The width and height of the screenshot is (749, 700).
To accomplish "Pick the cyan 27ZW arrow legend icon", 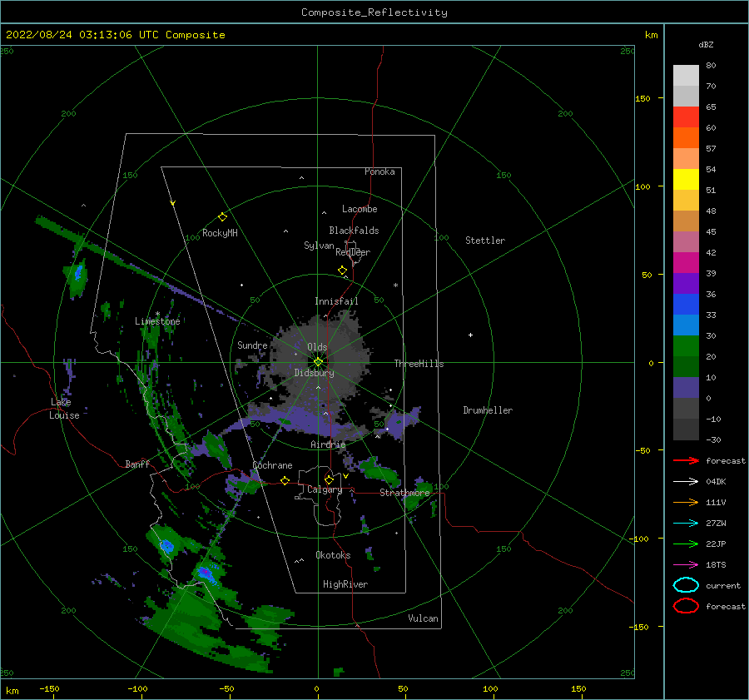I will coord(686,523).
